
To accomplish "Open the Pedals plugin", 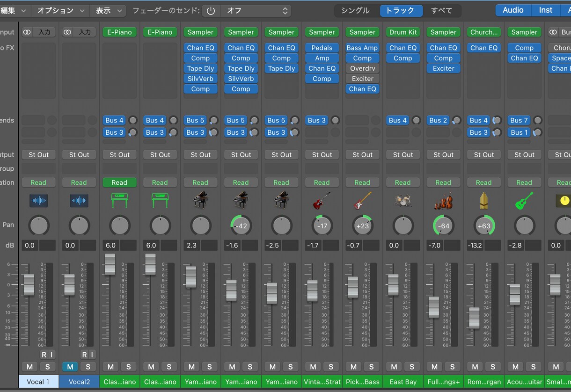I will point(322,48).
